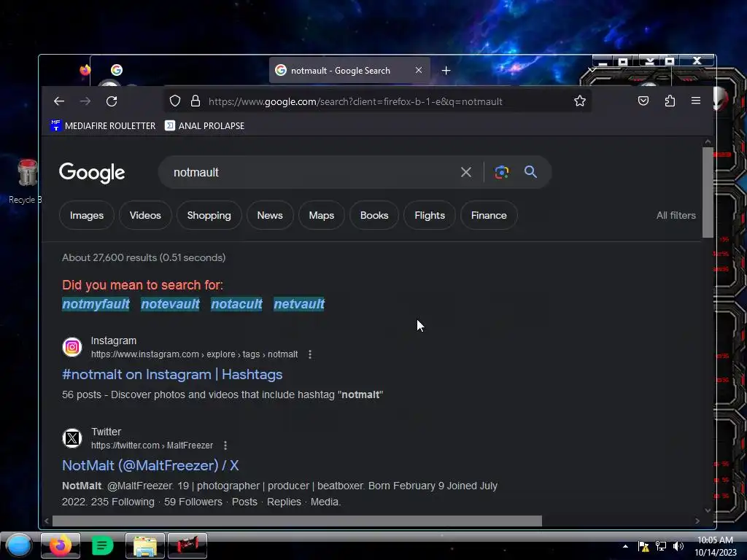This screenshot has height=560, width=747.
Task: Filter results by Maps
Action: pos(322,215)
